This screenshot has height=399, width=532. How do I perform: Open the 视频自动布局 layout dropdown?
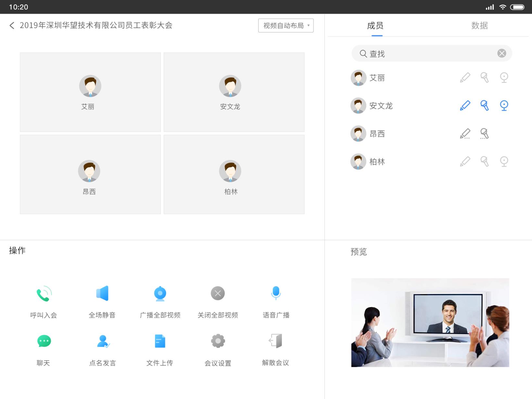pyautogui.click(x=285, y=25)
